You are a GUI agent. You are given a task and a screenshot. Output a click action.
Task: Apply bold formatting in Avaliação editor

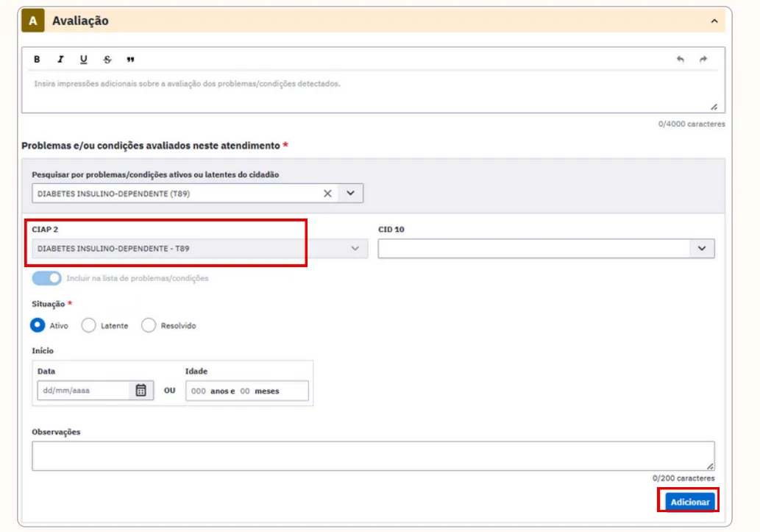coord(37,59)
